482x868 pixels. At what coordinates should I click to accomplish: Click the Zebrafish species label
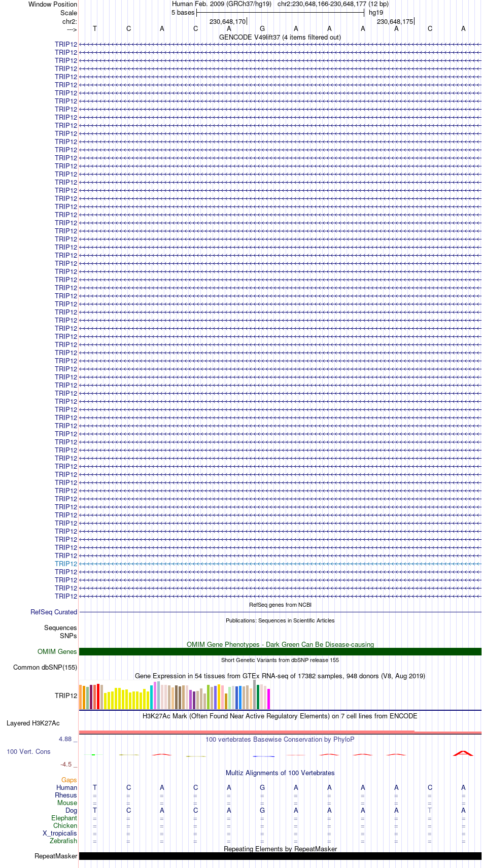point(63,841)
